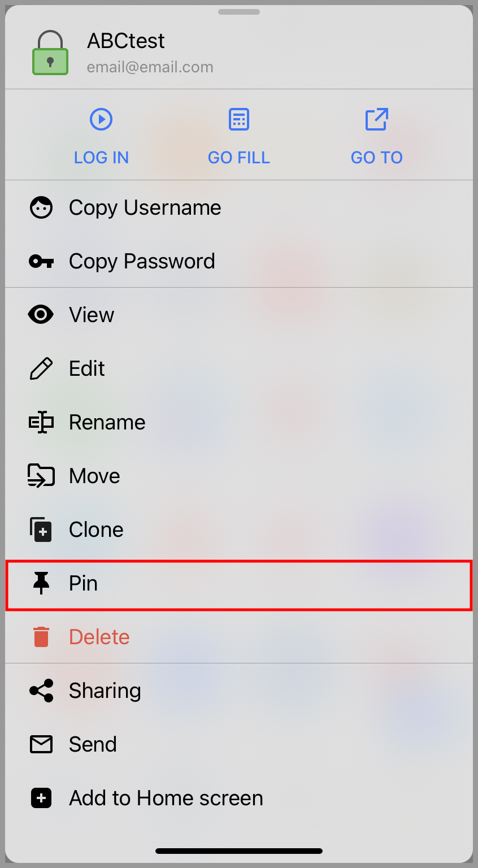
Task: Tap the eye icon beside View
Action: [x=41, y=314]
